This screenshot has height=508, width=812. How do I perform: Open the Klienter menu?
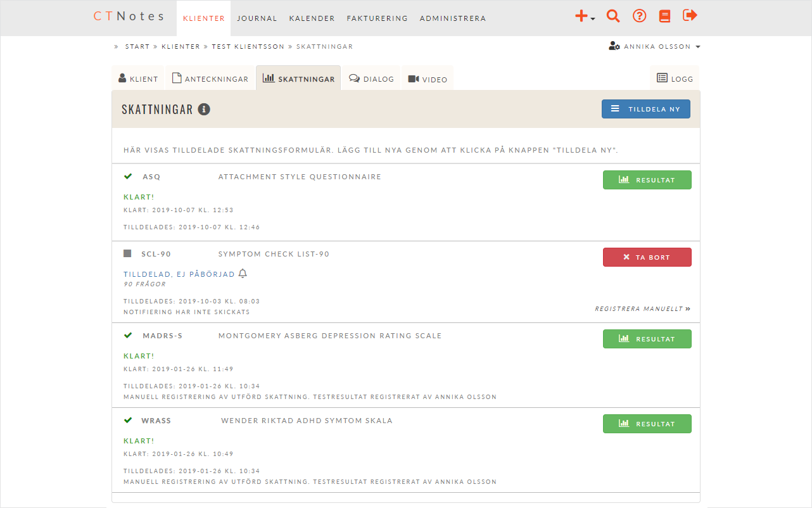tap(204, 18)
